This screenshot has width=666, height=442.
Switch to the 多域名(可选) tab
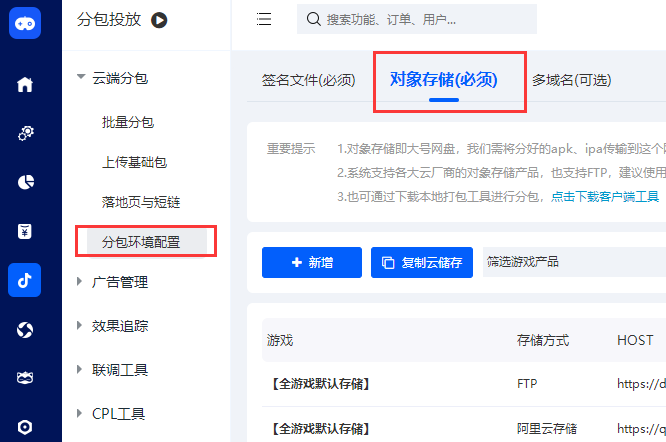tap(571, 81)
